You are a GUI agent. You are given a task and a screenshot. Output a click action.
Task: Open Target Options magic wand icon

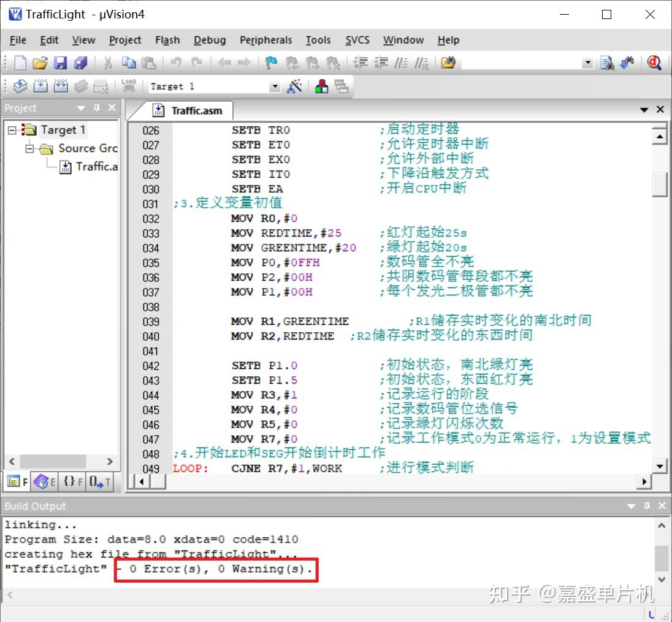click(294, 86)
